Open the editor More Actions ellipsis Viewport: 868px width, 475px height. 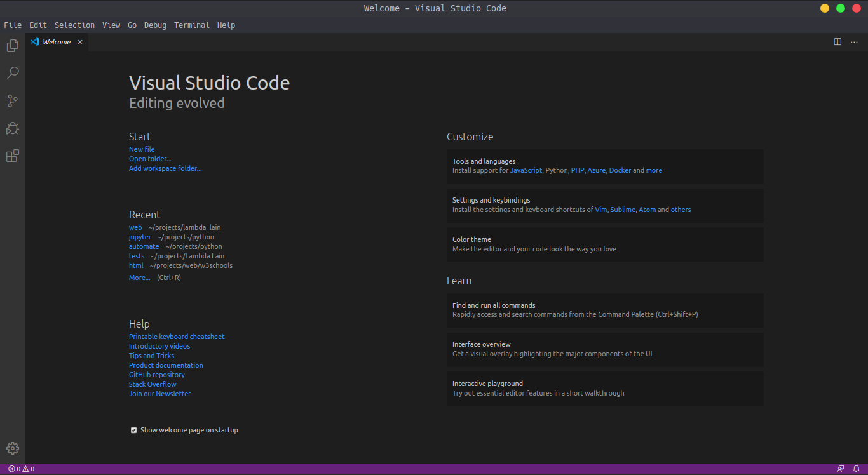click(x=854, y=42)
